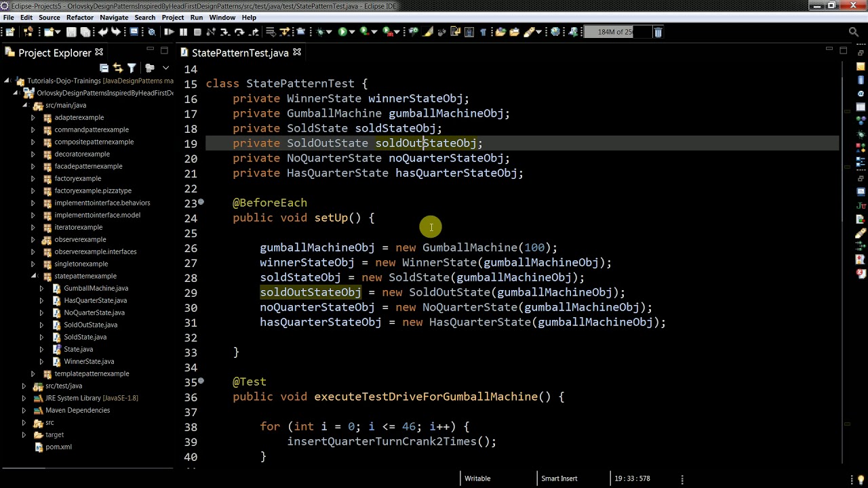
Task: Open the Help menu
Action: click(249, 18)
